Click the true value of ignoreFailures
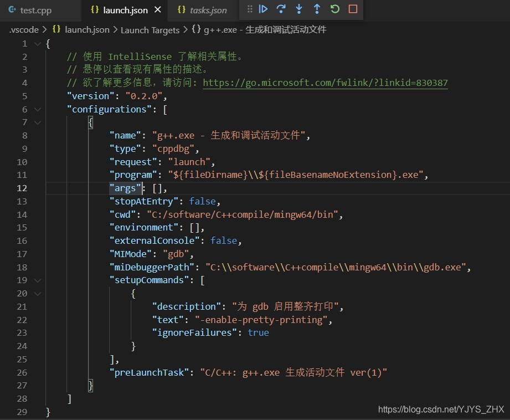The height and width of the screenshot is (420, 510). coord(258,333)
